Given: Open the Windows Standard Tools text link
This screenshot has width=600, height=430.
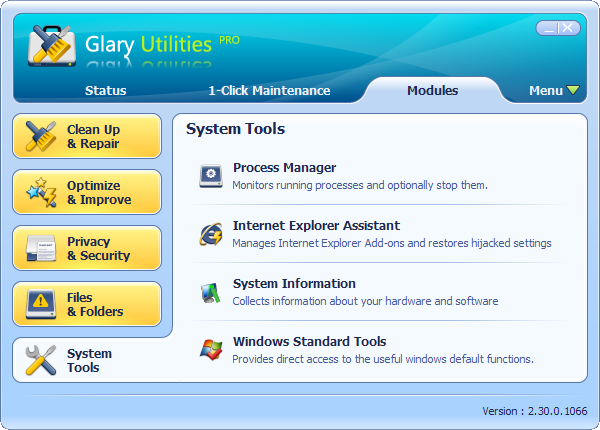Looking at the screenshot, I should (x=309, y=342).
